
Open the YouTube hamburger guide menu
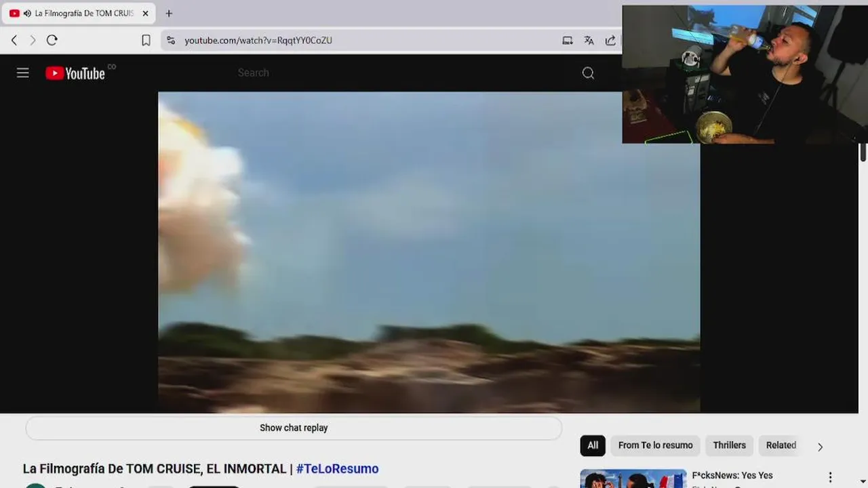click(23, 73)
